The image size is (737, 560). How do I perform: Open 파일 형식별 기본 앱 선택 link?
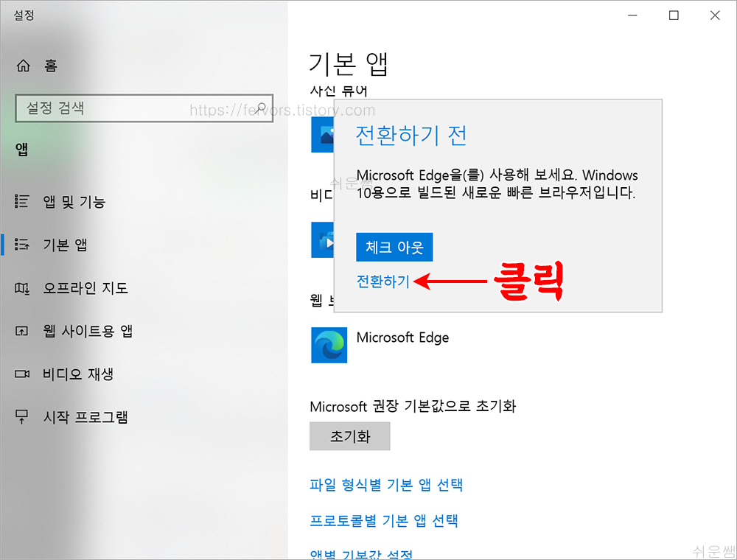(386, 485)
